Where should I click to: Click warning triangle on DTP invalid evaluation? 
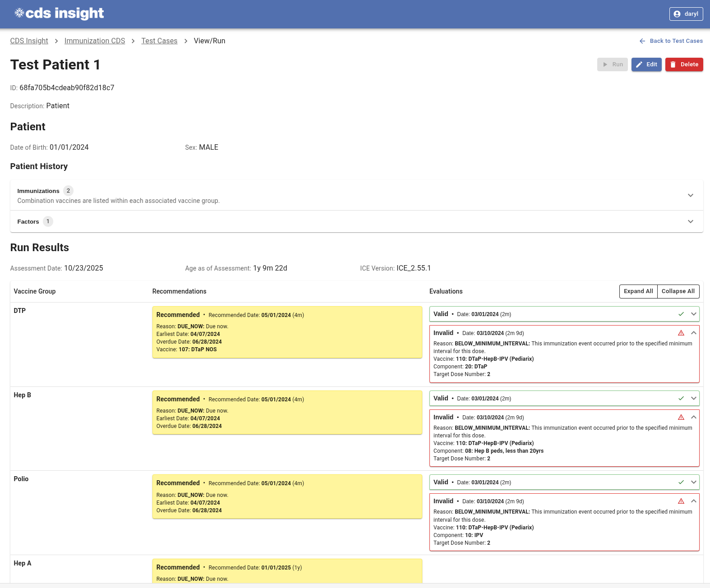[681, 333]
